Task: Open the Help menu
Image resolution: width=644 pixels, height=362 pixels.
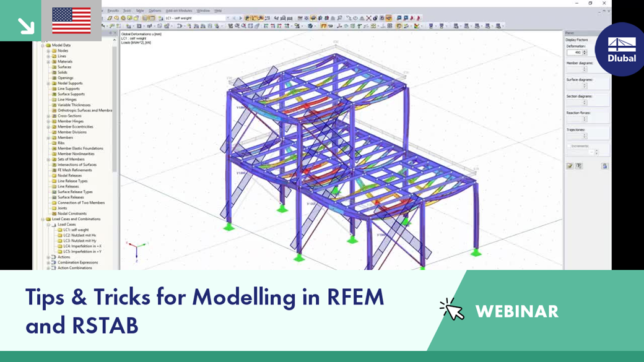Action: tap(218, 11)
